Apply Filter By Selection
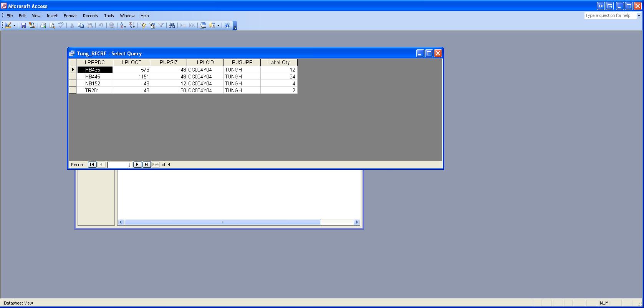This screenshot has height=308, width=644. point(143,25)
